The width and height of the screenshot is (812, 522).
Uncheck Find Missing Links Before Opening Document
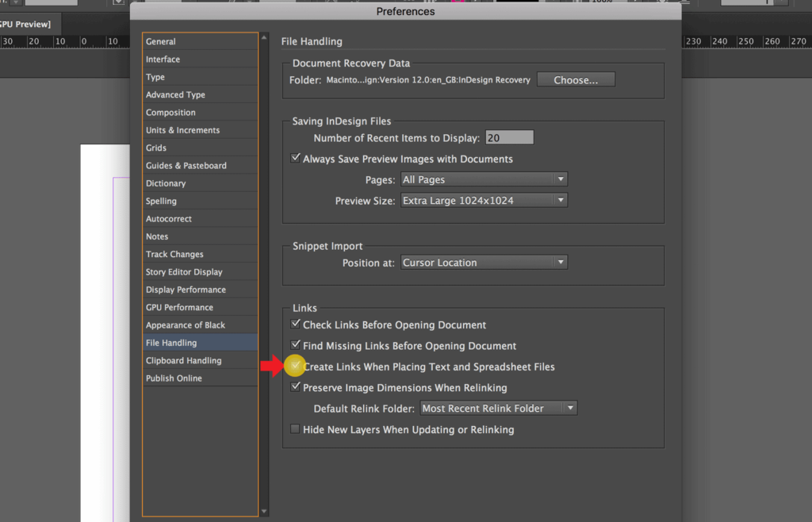point(296,345)
